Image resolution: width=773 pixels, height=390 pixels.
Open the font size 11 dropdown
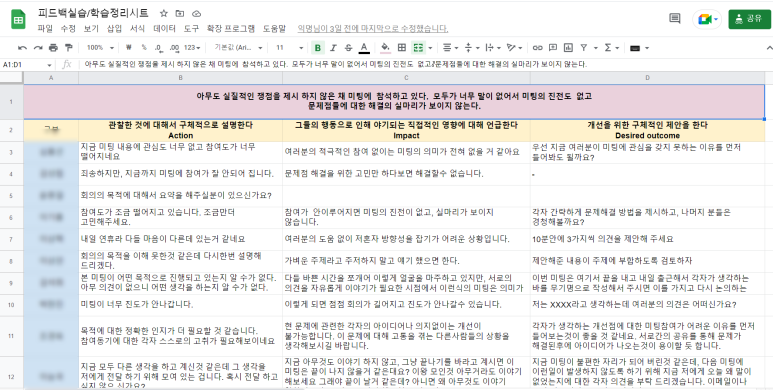[289, 48]
